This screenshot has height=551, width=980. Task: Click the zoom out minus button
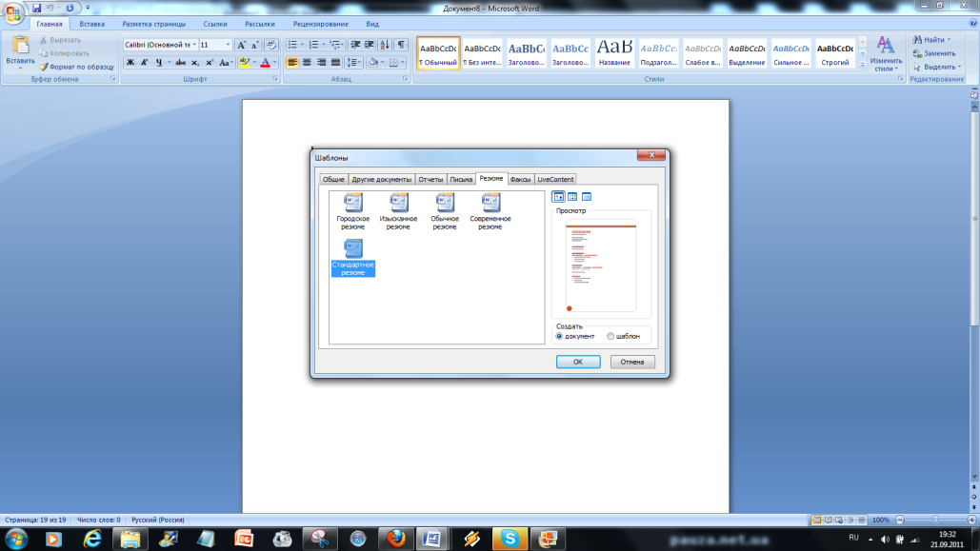(x=900, y=520)
